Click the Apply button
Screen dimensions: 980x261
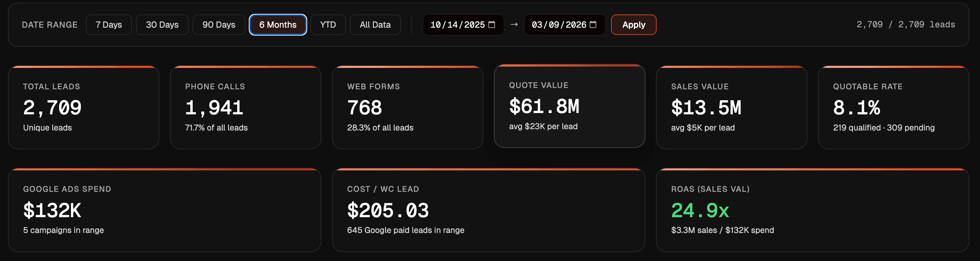pyautogui.click(x=634, y=25)
